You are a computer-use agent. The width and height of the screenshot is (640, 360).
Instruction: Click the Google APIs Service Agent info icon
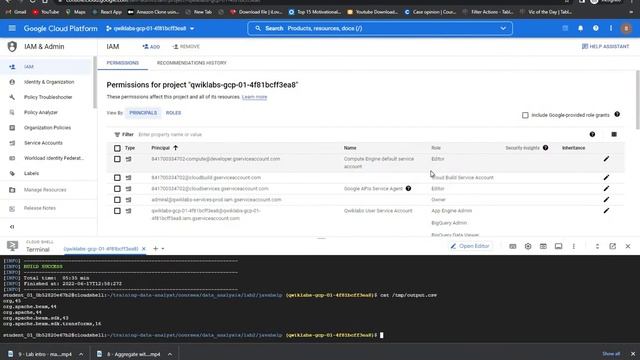(408, 189)
